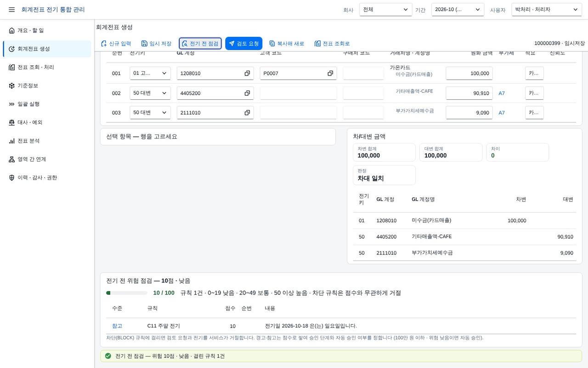
Task: Click the 차대 일치 judgment value
Action: point(371,178)
